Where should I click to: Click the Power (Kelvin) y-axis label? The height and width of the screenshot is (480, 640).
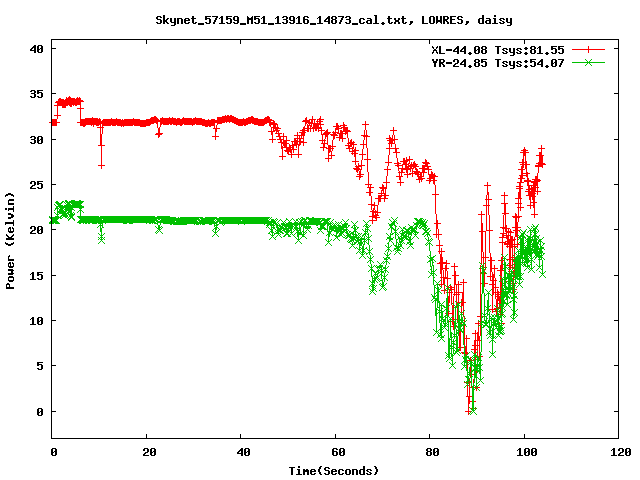tap(10, 241)
